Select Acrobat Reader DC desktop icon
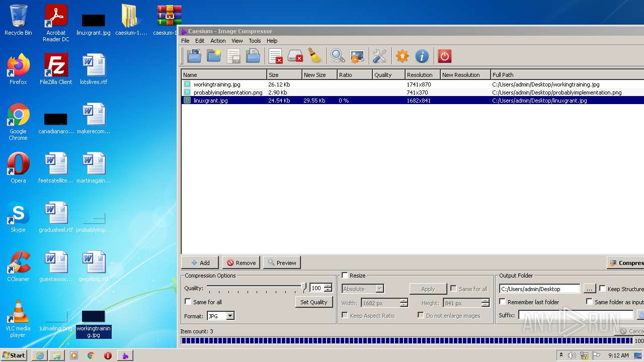 56,24
